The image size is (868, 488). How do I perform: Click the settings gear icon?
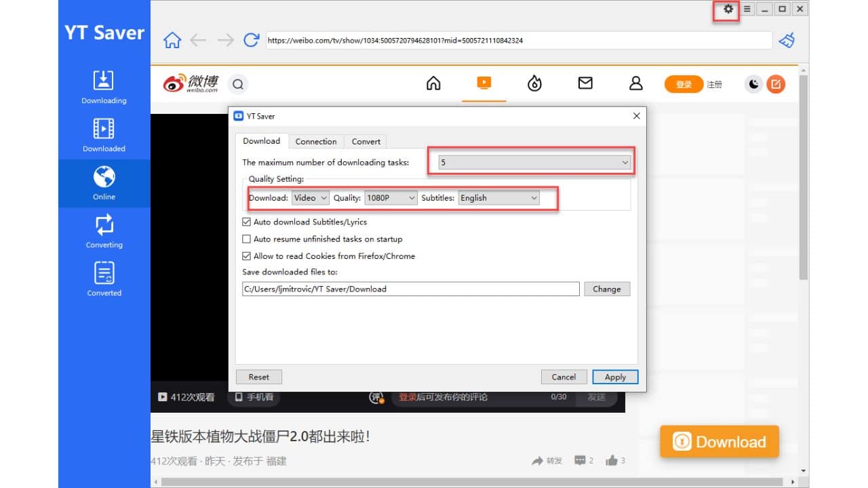728,9
